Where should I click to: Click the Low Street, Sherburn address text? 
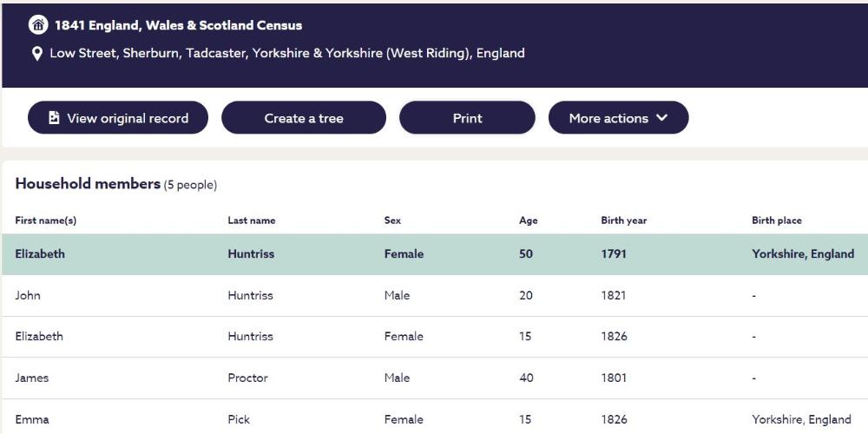[x=287, y=54]
